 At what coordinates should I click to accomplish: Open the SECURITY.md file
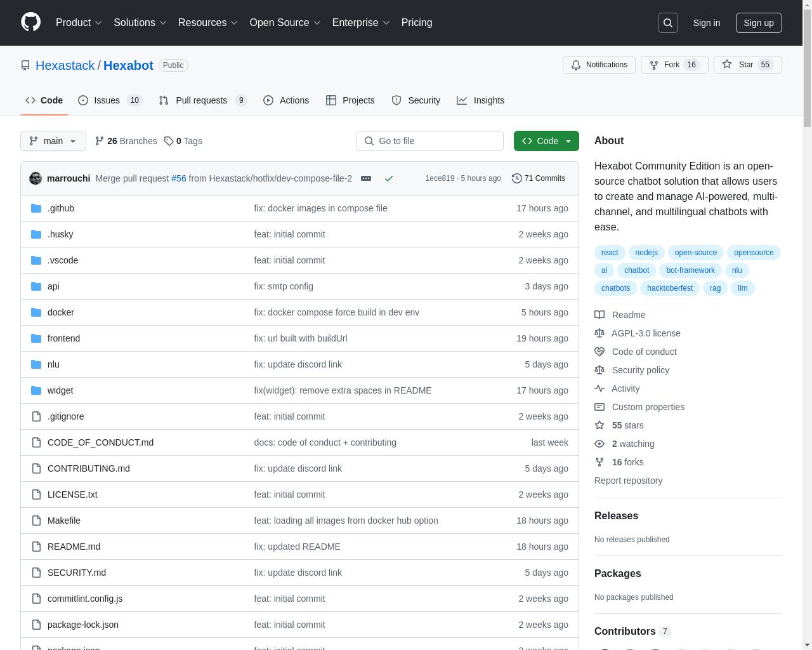tap(77, 573)
